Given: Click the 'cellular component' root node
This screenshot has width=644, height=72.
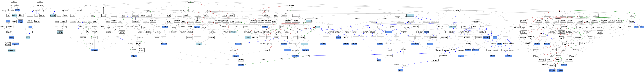Looking at the screenshot, I should pos(40,1).
